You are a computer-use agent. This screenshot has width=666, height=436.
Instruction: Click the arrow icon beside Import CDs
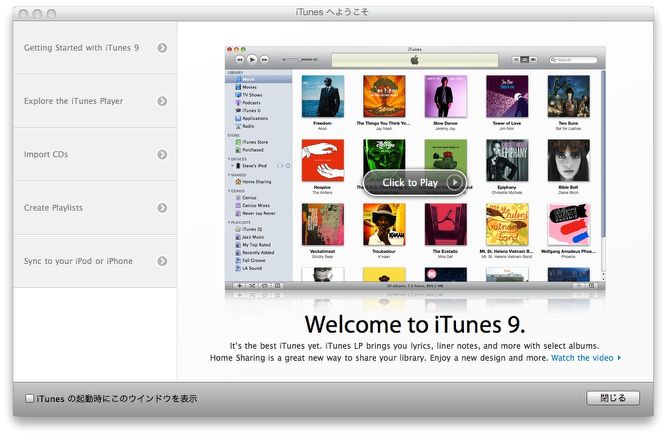[x=162, y=155]
